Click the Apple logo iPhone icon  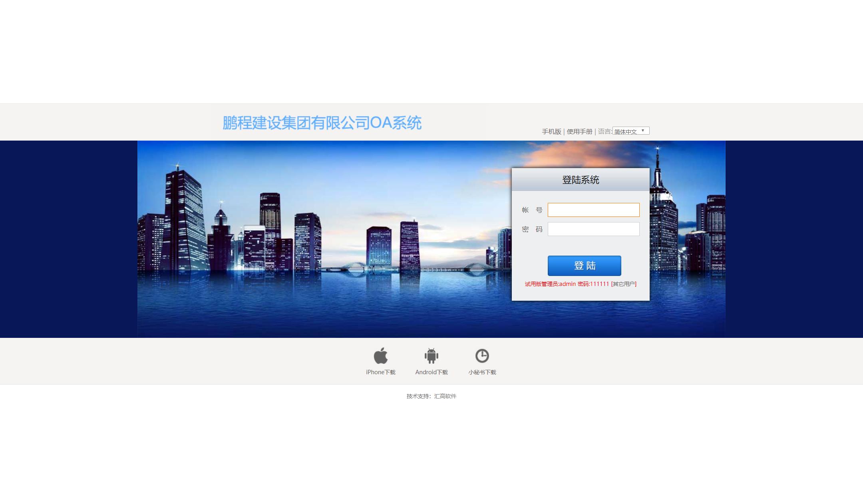pyautogui.click(x=380, y=355)
